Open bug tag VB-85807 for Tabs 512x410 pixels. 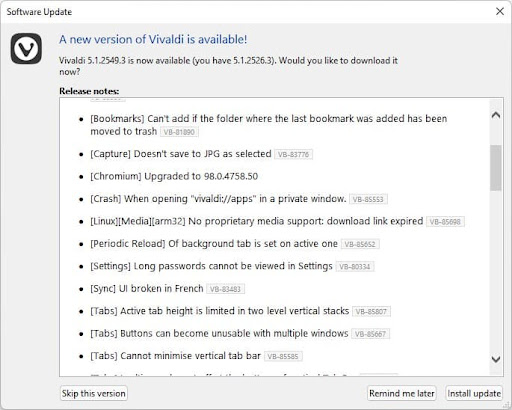click(371, 311)
